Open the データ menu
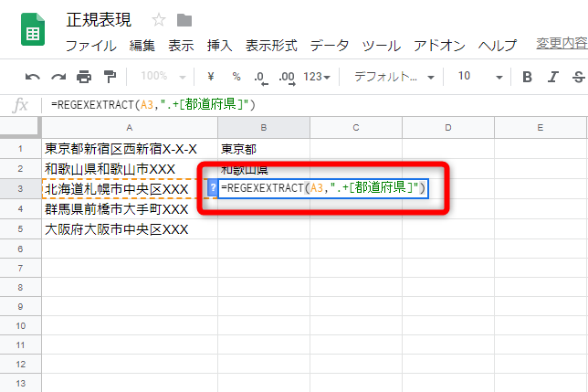This screenshot has height=392, width=588. click(x=330, y=46)
